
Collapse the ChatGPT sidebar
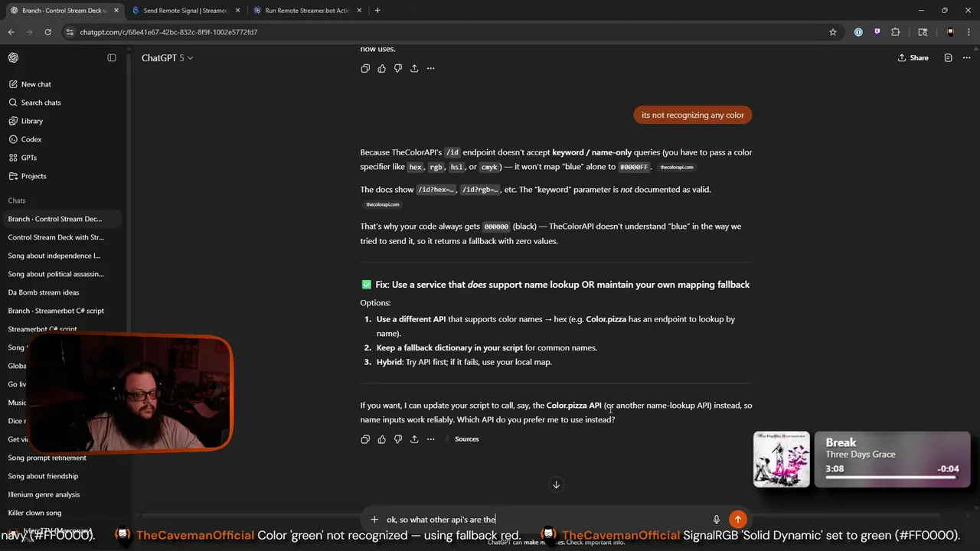pyautogui.click(x=112, y=57)
